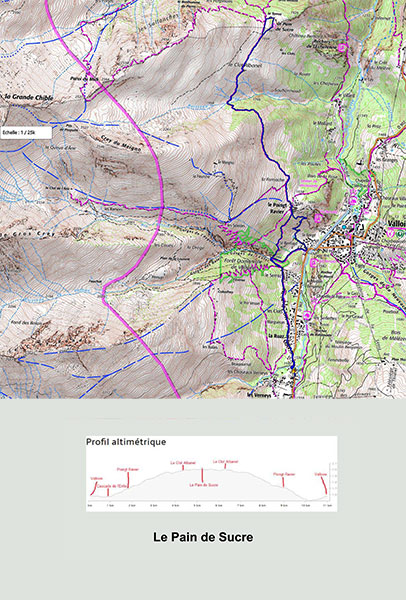Viewport: 406px width, 600px height.
Task: Select first Le Clot Albanel profile marker
Action: point(183,463)
